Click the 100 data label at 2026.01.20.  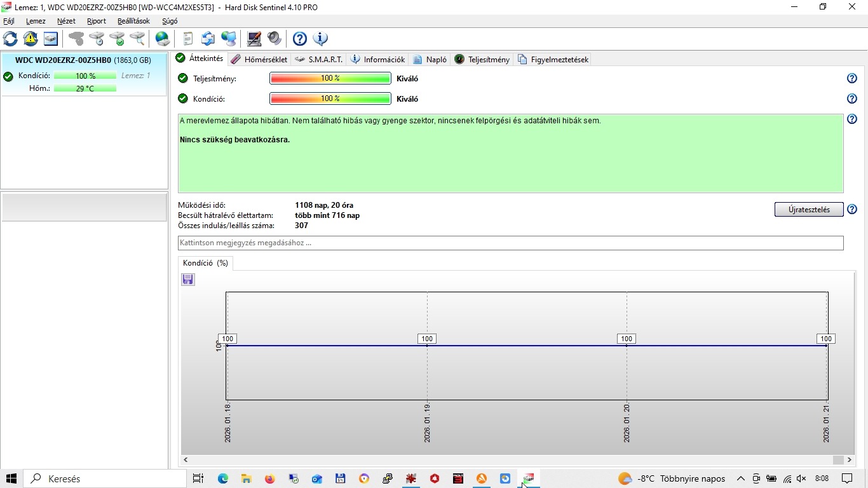pos(627,339)
